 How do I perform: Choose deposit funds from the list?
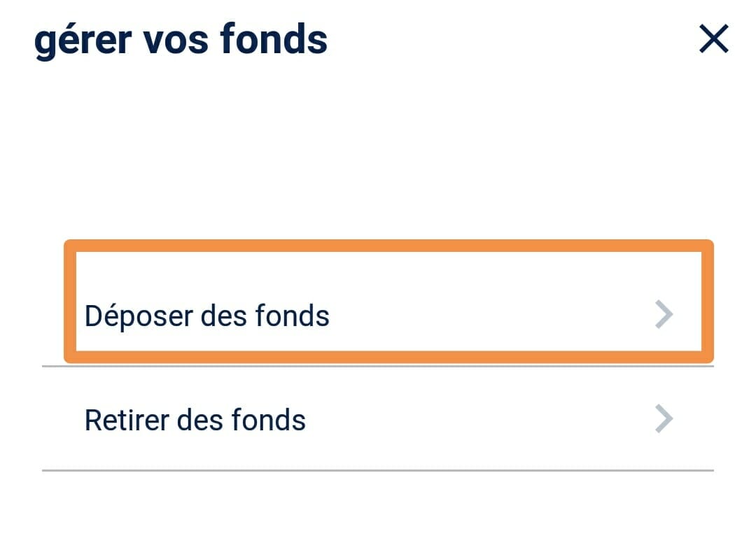388,315
